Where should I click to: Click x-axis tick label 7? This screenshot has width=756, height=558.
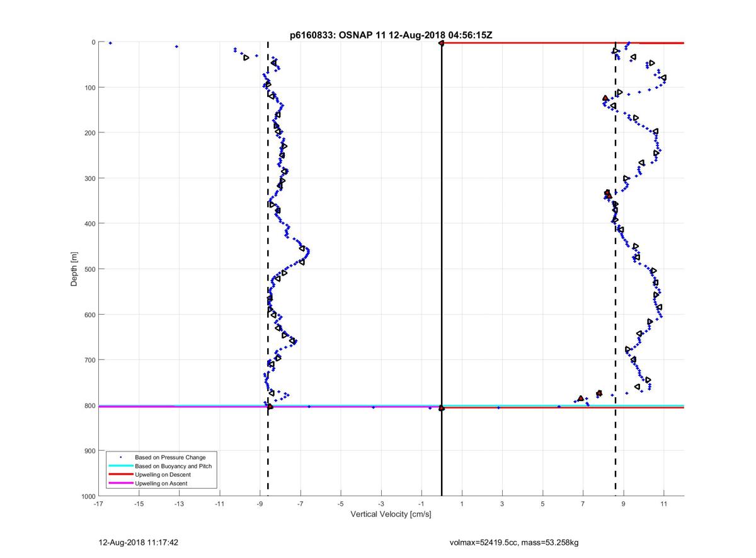[x=583, y=504]
